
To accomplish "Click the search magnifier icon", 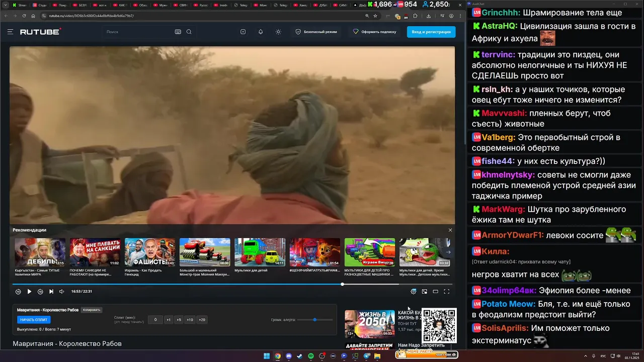I will point(189,32).
